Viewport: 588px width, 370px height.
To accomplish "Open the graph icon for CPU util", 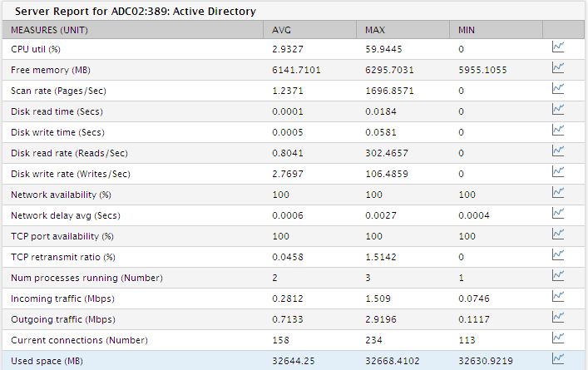I will (x=558, y=47).
